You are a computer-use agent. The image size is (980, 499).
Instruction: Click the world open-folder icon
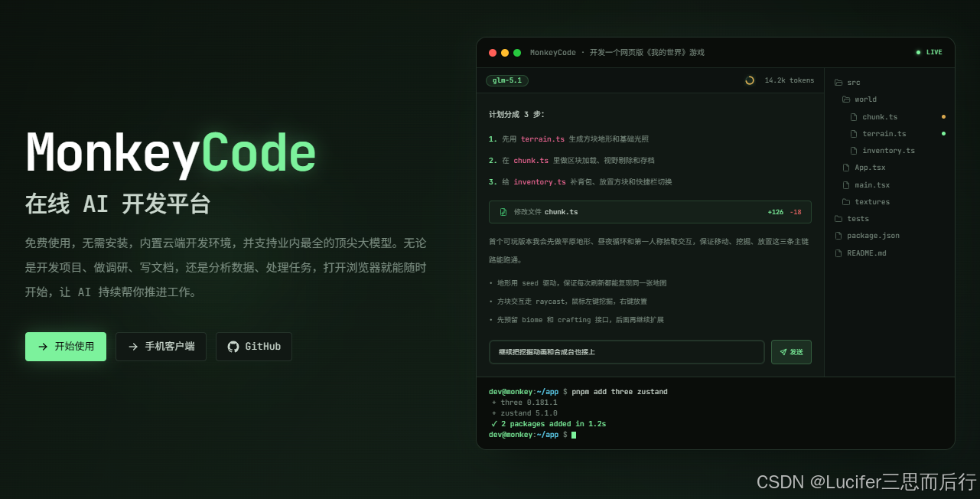pos(846,99)
